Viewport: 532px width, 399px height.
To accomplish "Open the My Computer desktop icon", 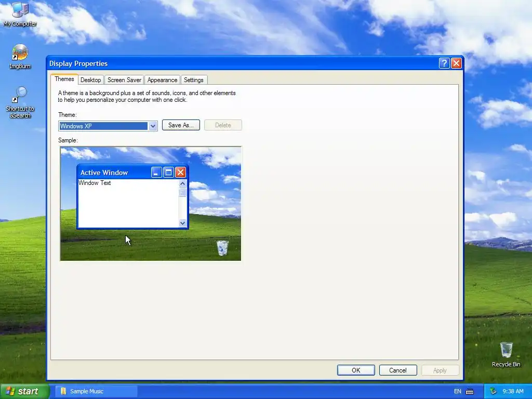I will click(20, 14).
